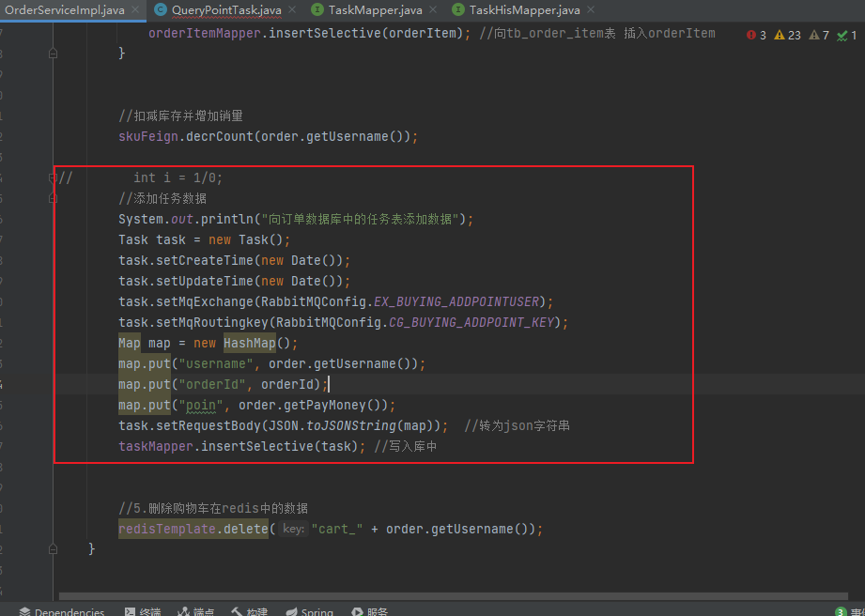Open the 终端 terminal tool window

143,611
